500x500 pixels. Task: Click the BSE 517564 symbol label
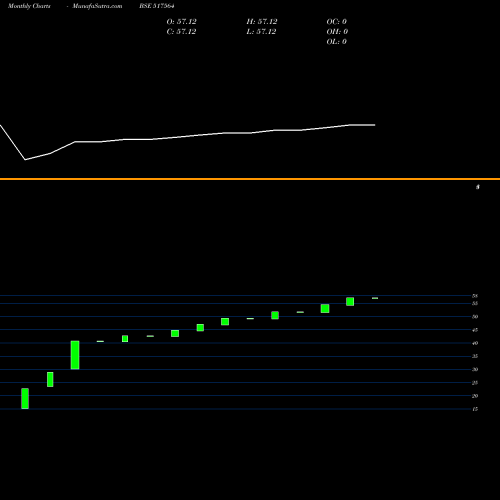157,6
